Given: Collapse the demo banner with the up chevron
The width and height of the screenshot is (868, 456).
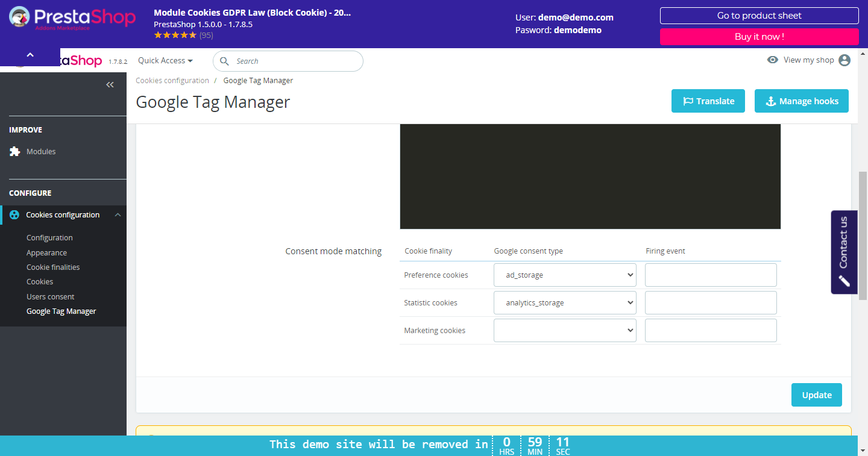Looking at the screenshot, I should click(30, 55).
